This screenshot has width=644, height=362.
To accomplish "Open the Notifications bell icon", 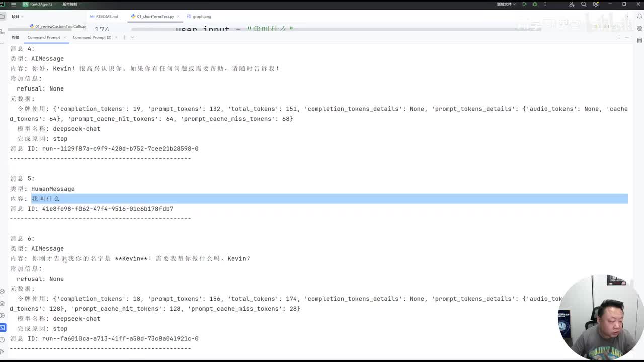I will coord(640,16).
